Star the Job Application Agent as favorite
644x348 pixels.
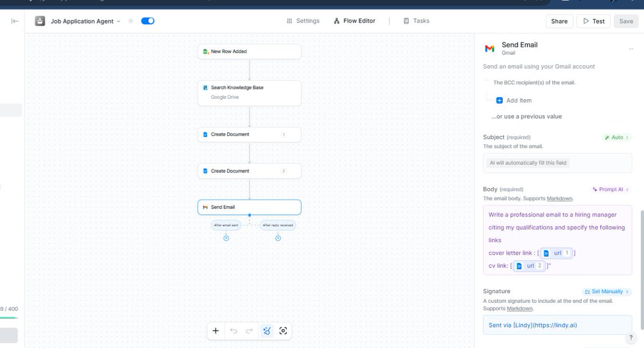[130, 21]
